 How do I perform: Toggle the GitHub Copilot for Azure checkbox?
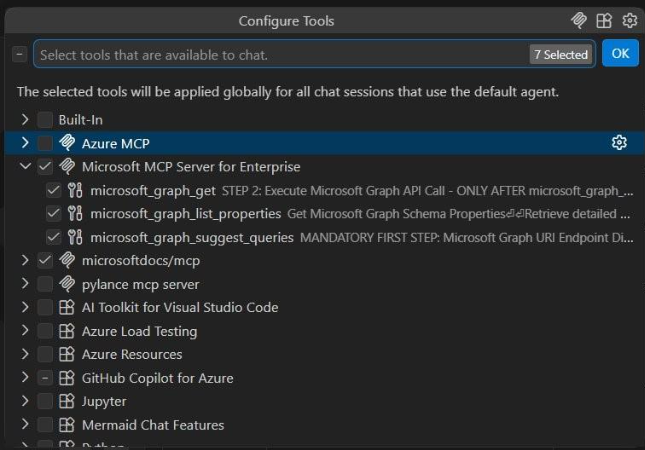45,378
